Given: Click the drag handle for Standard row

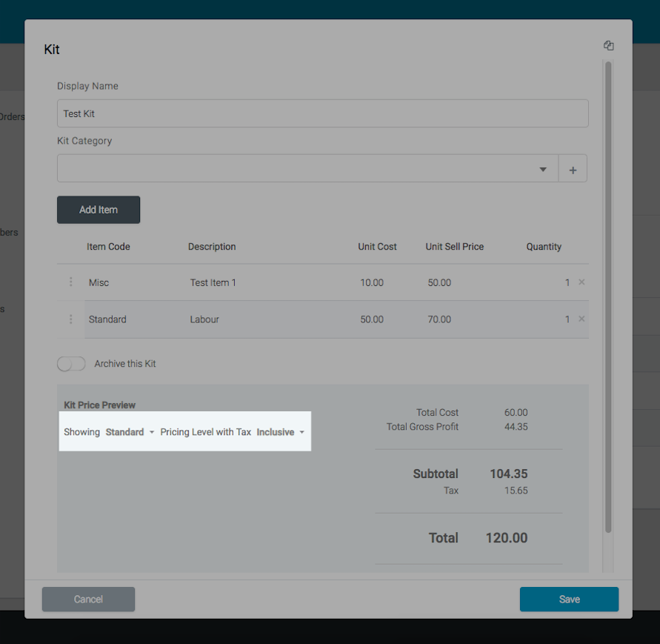Looking at the screenshot, I should (71, 319).
